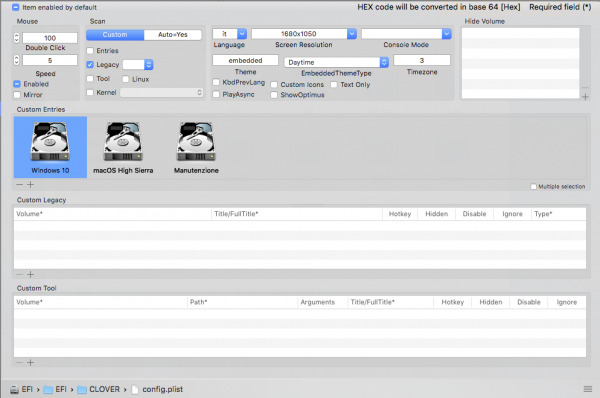Click the Custom Tool Arguments header
600x398 pixels.
click(322, 302)
